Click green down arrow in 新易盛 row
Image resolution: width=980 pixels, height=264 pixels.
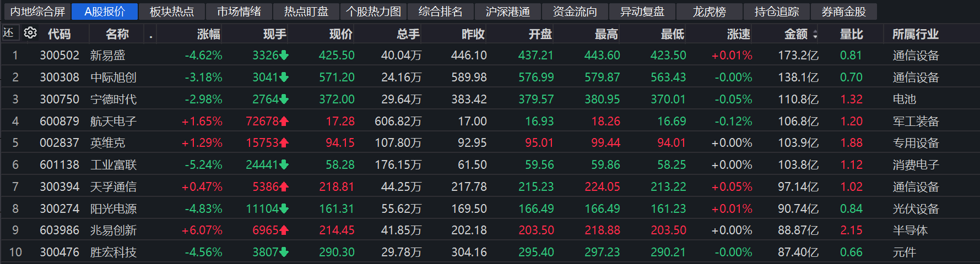click(x=284, y=56)
